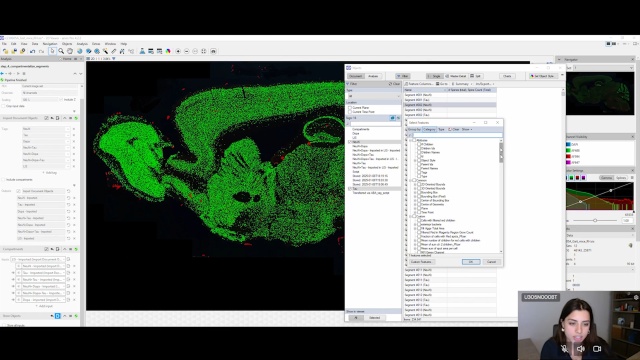Click the Set Object Style button
This screenshot has width=640, height=360.
tap(543, 76)
